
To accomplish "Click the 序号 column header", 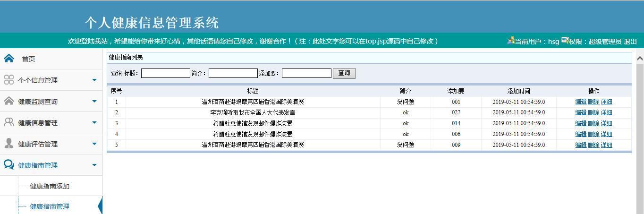I will pos(116,91).
